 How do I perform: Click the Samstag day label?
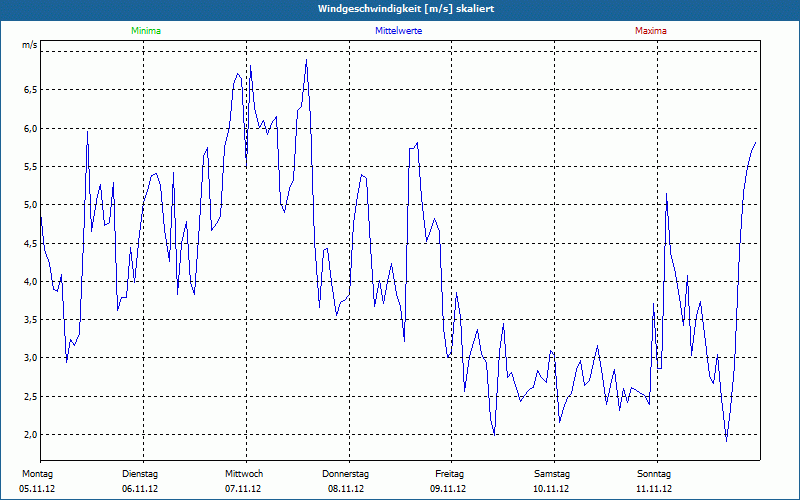pos(552,474)
